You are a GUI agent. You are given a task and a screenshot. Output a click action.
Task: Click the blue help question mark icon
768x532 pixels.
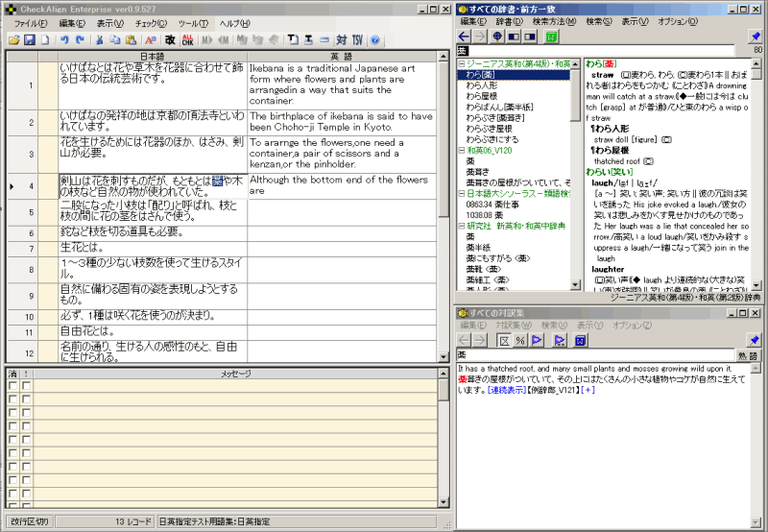tap(374, 40)
